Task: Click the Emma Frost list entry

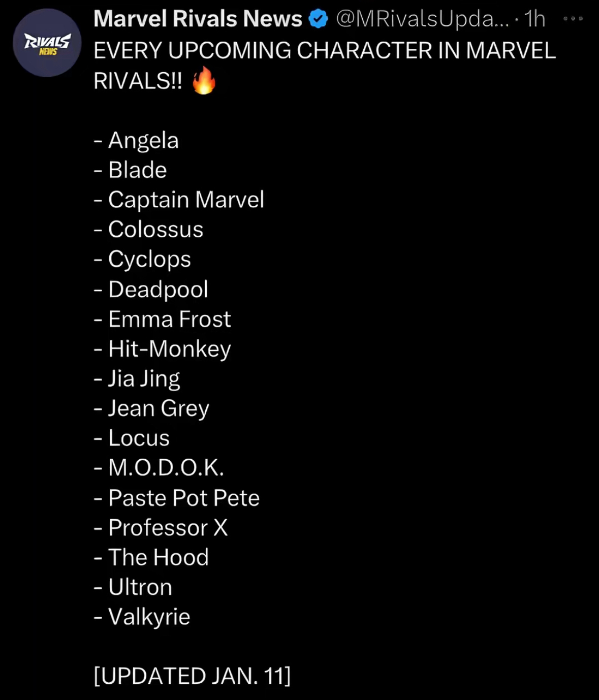Action: (169, 319)
